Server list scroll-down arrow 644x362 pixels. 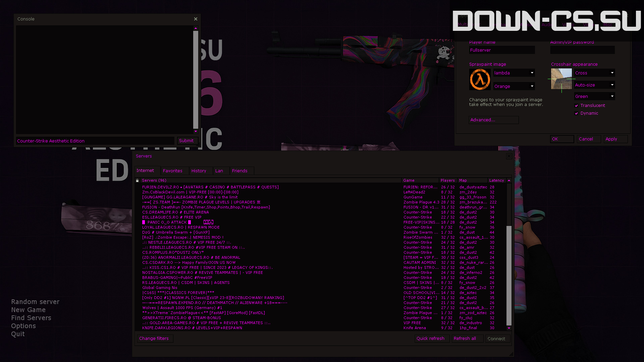509,328
